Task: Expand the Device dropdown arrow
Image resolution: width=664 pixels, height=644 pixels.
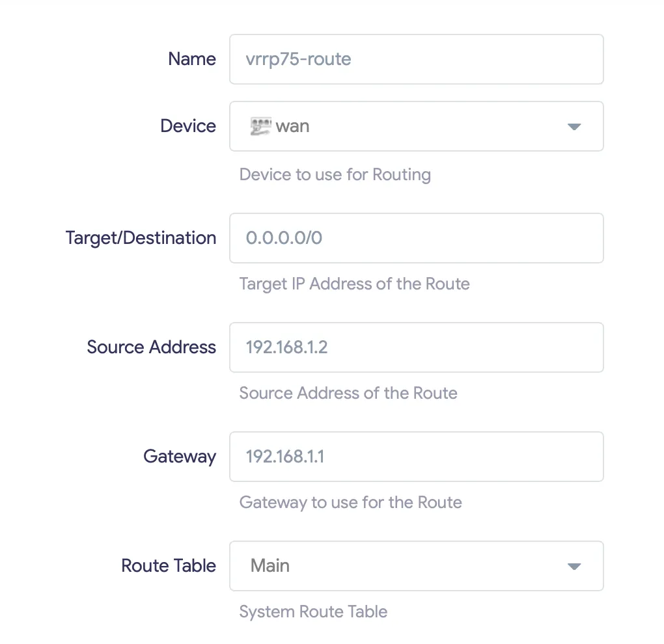Action: [x=574, y=127]
